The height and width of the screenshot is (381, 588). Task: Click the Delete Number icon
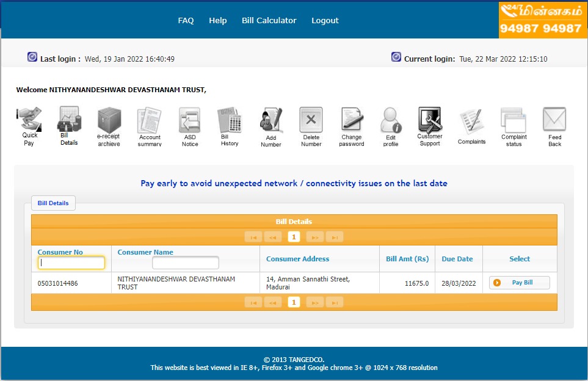[x=311, y=120]
